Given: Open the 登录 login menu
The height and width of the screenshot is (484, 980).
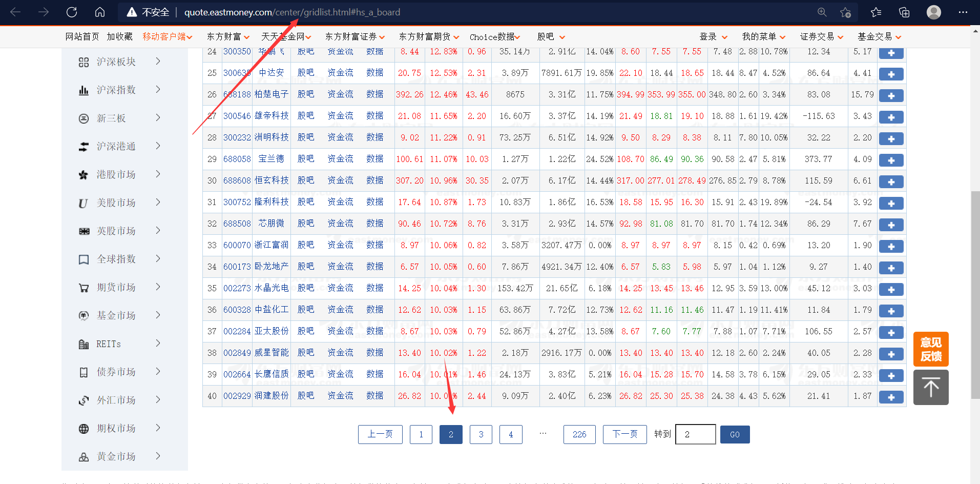Looking at the screenshot, I should pyautogui.click(x=714, y=37).
